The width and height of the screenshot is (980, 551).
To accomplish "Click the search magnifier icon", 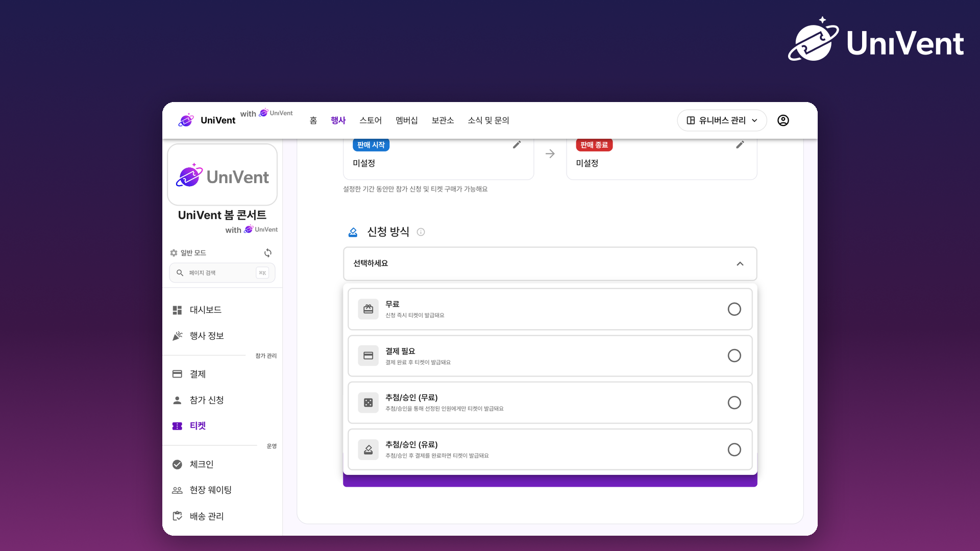I will (x=180, y=273).
